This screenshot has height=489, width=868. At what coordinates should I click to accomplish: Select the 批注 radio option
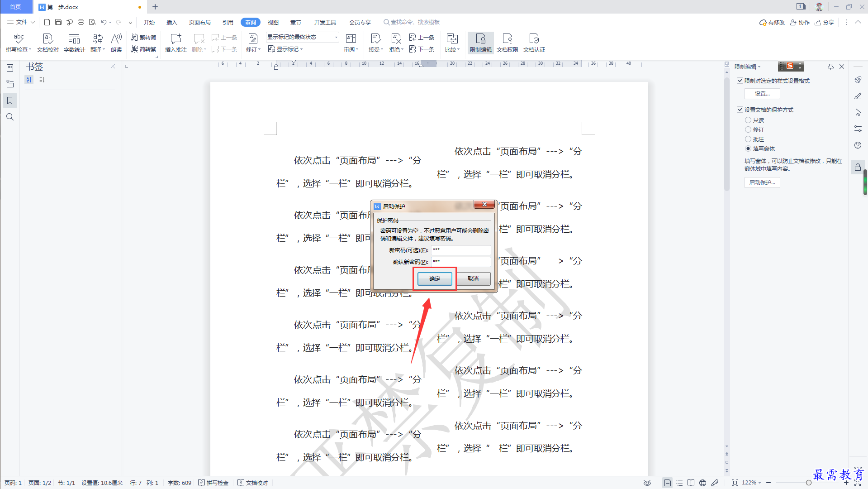(x=748, y=139)
